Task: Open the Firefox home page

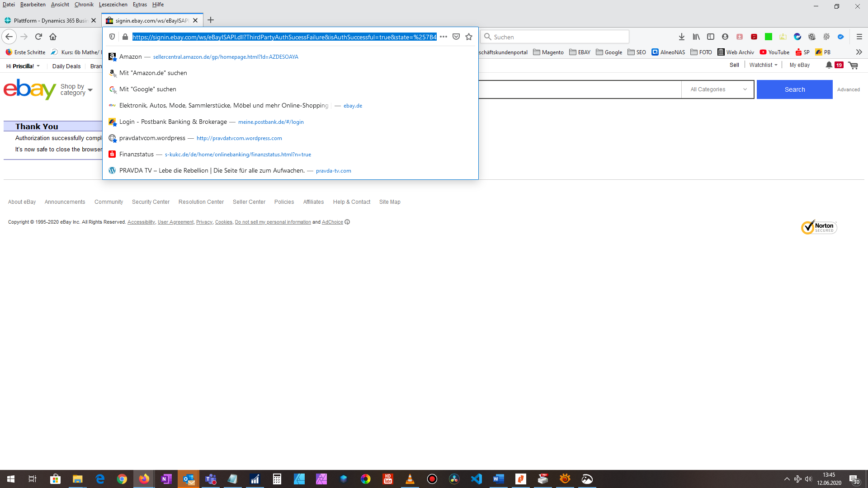Action: (53, 37)
